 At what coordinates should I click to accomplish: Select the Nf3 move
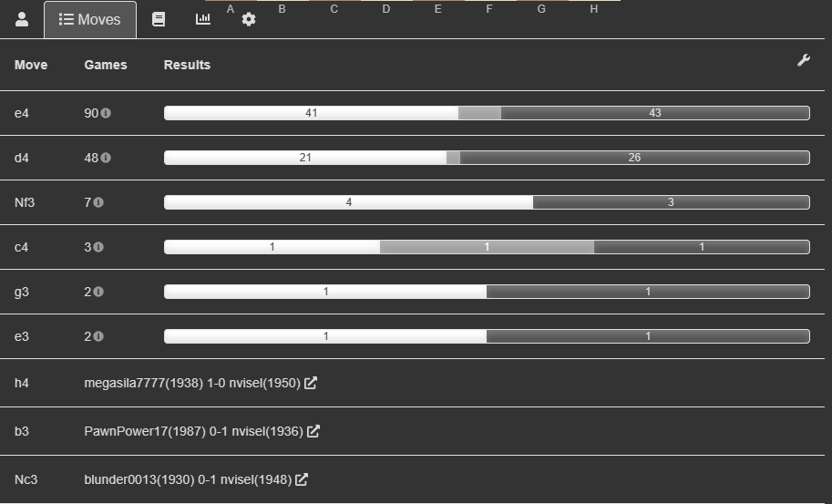click(25, 202)
